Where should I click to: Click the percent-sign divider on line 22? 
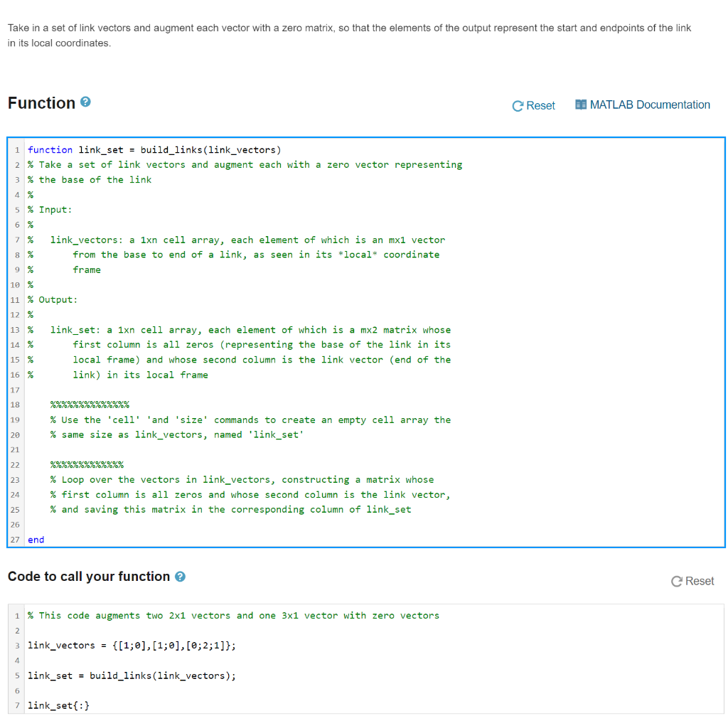[x=87, y=464]
